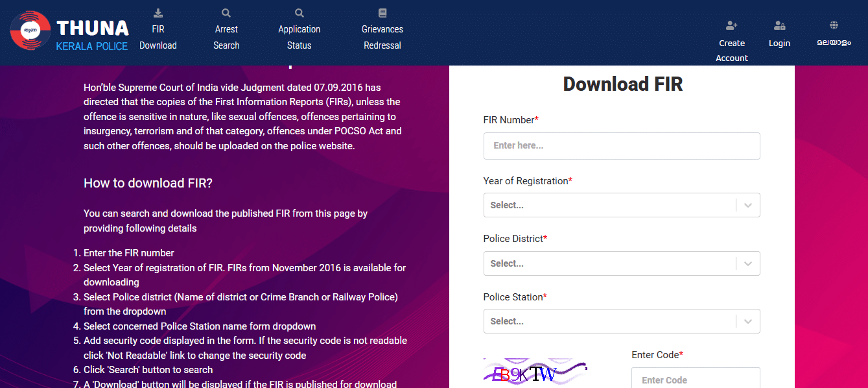This screenshot has width=868, height=388.
Task: Click the Create Account person icon
Action: point(731,27)
